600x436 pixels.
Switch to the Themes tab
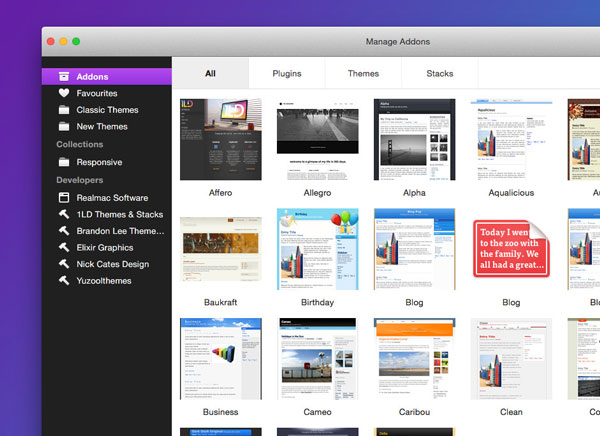point(363,73)
